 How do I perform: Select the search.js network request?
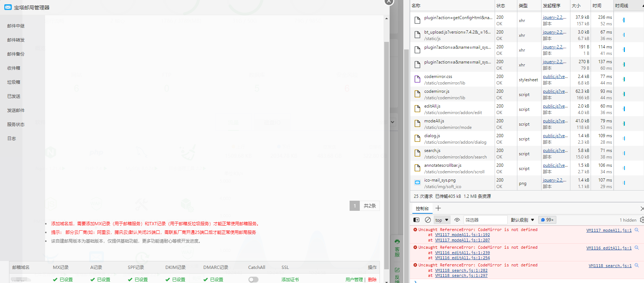pos(527,153)
